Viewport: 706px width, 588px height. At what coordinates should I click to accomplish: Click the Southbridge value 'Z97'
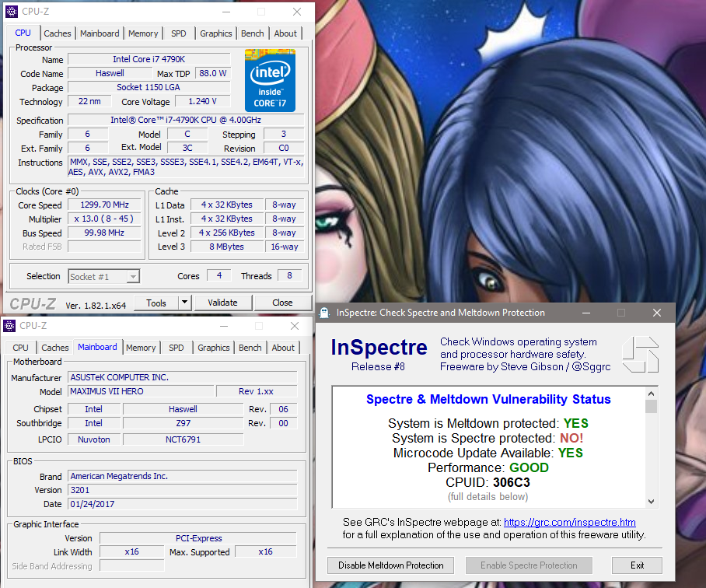183,423
